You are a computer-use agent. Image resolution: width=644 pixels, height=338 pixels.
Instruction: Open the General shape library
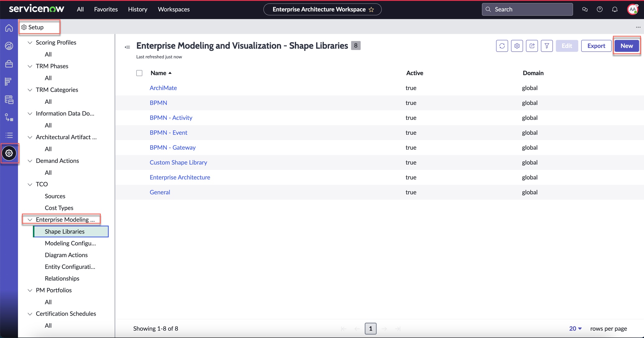160,192
